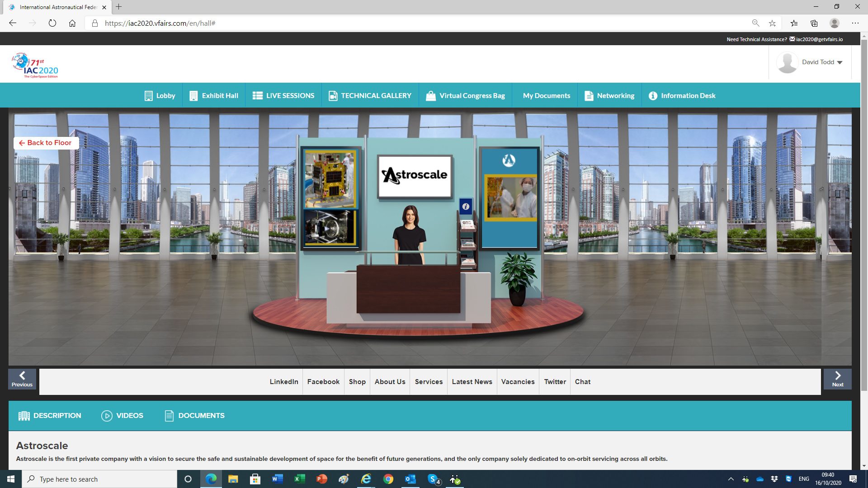Open the browser Collections icon
This screenshot has width=868, height=488.
(x=814, y=23)
